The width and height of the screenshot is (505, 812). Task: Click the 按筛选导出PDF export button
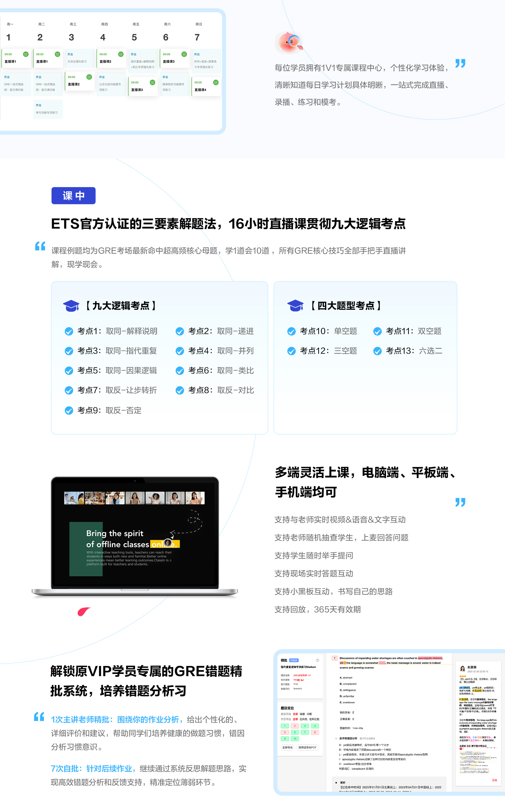[308, 748]
